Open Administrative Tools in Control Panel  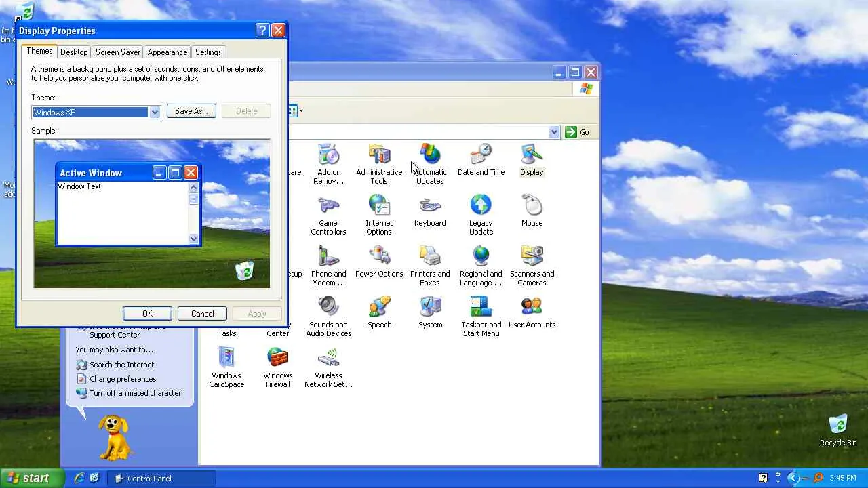click(379, 164)
